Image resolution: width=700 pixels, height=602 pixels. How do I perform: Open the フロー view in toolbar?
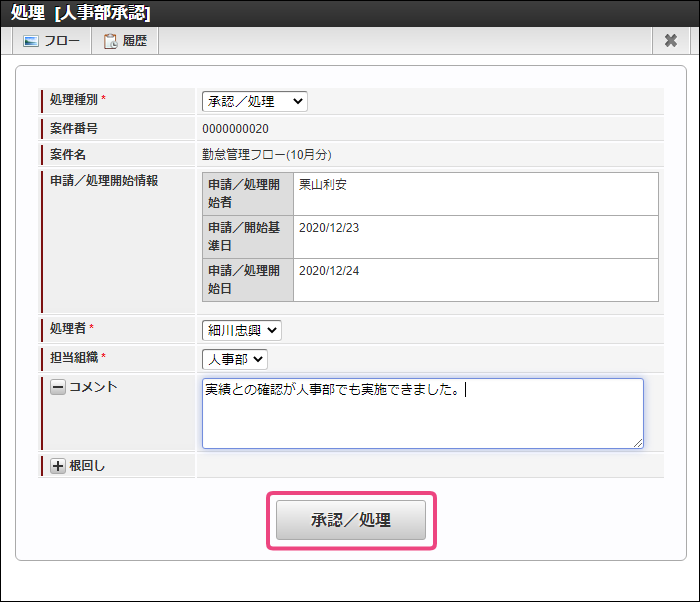click(x=51, y=41)
